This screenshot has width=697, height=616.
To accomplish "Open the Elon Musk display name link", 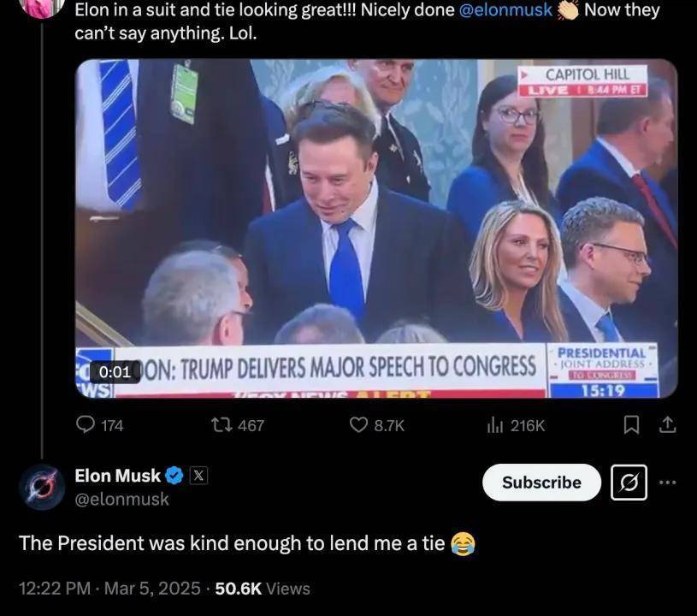I will [x=117, y=476].
